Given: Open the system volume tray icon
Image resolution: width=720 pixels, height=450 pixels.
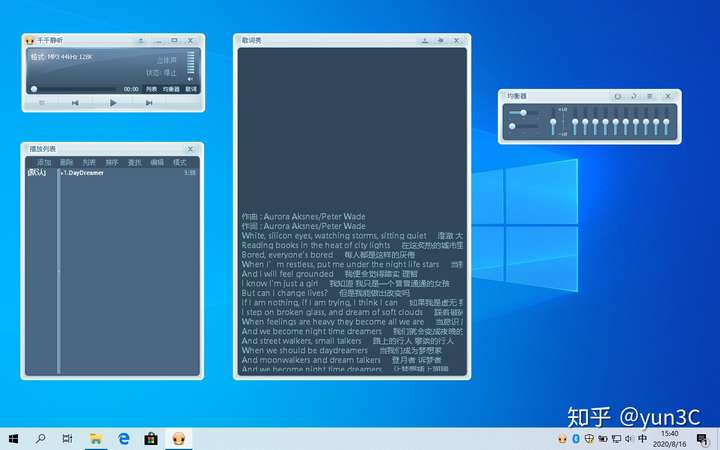Looking at the screenshot, I should pyautogui.click(x=629, y=439).
